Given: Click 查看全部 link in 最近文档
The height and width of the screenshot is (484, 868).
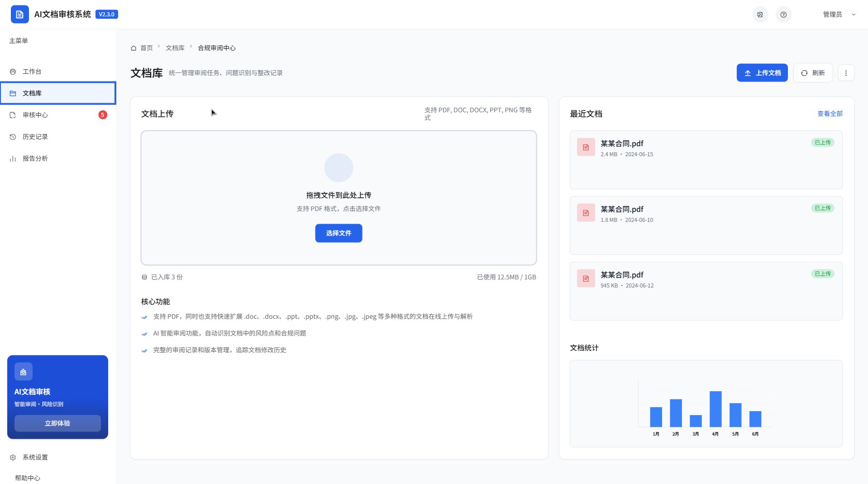Looking at the screenshot, I should (830, 114).
